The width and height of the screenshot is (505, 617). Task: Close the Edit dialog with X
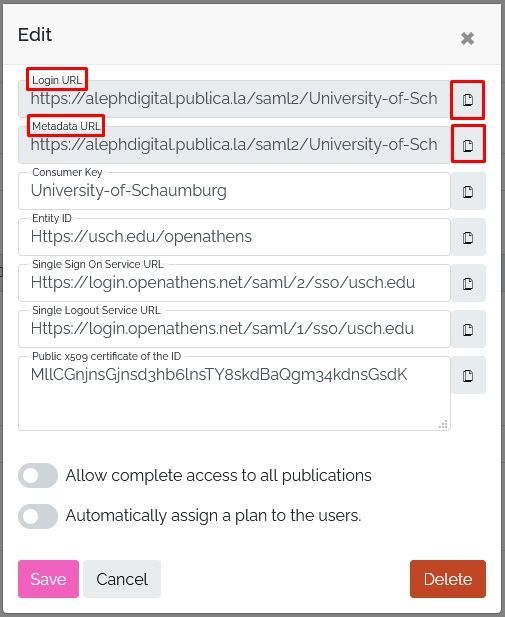(x=467, y=38)
